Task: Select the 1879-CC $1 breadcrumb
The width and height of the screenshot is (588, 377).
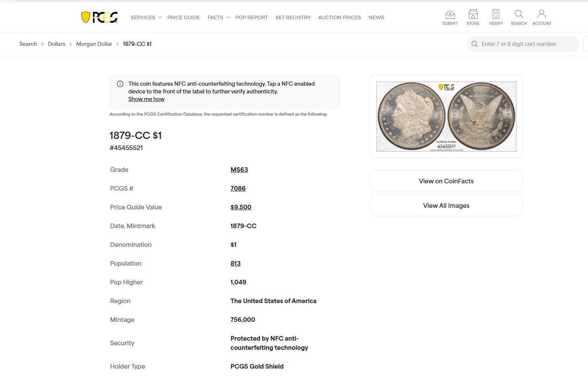Action: [137, 44]
